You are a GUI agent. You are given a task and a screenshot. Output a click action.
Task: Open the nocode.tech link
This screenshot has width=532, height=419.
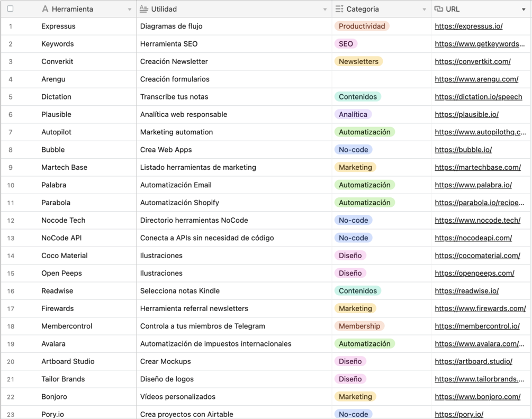click(477, 221)
